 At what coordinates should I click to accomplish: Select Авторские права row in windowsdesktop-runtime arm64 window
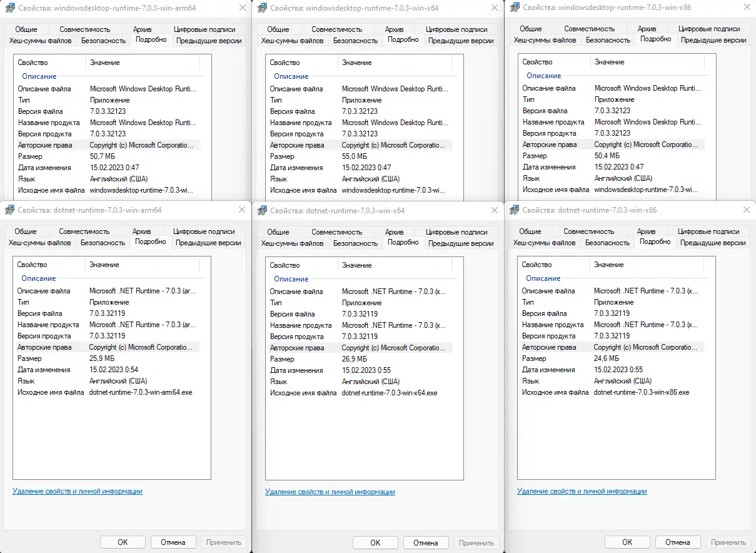(x=107, y=145)
